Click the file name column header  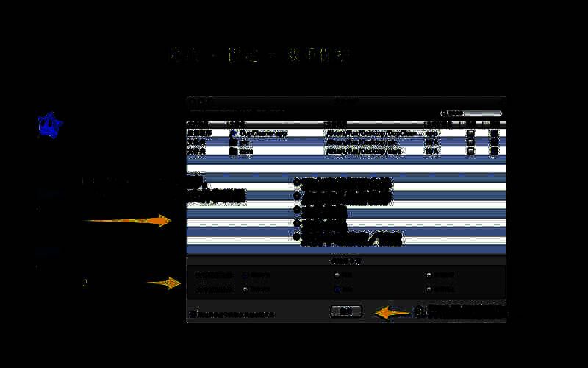[x=239, y=123]
